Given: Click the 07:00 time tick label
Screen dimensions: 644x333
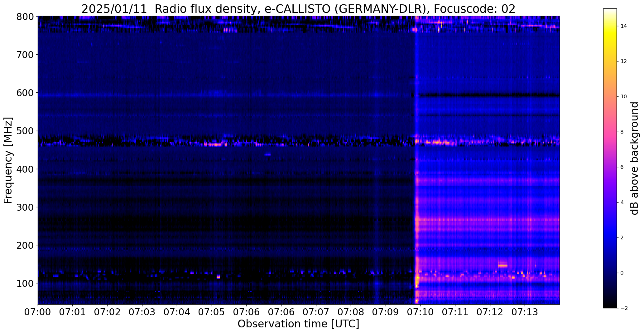Looking at the screenshot, I should click(x=38, y=312).
